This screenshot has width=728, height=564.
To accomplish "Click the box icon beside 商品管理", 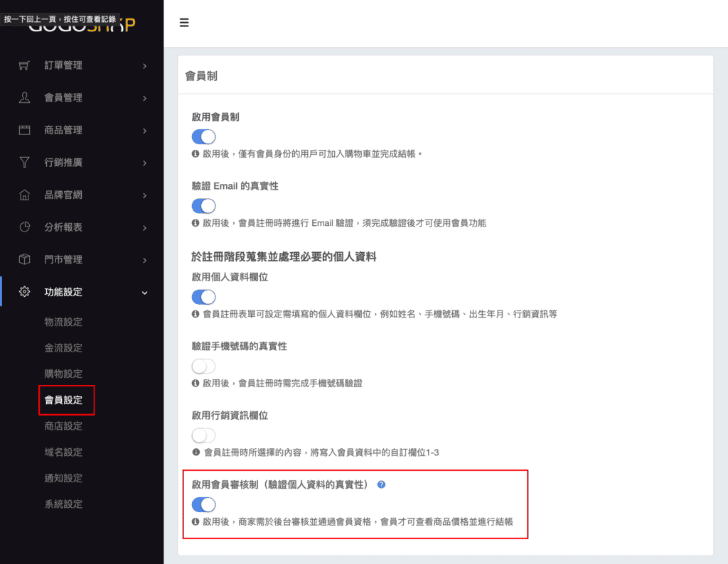I will [25, 130].
